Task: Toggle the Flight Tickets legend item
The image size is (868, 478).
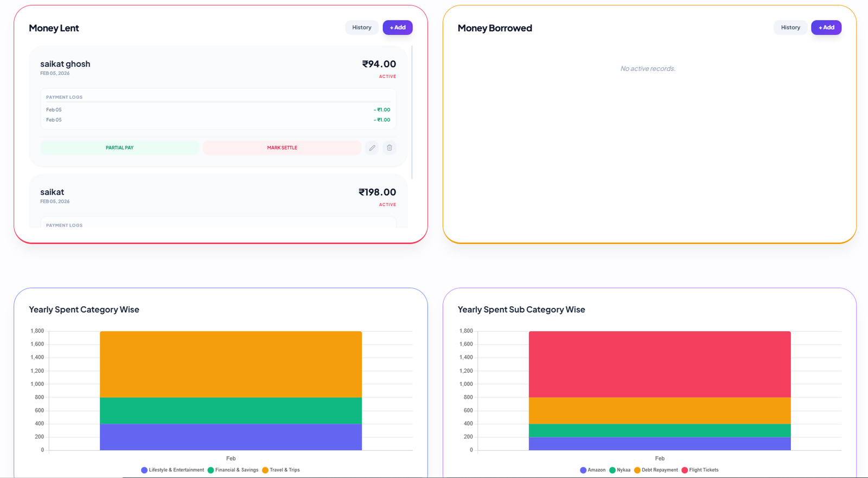Action: pyautogui.click(x=700, y=470)
